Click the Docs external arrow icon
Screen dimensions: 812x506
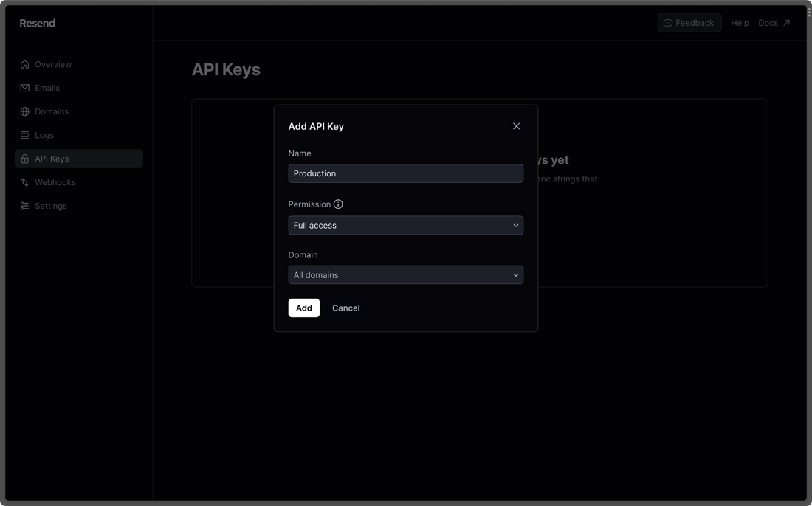click(x=786, y=23)
